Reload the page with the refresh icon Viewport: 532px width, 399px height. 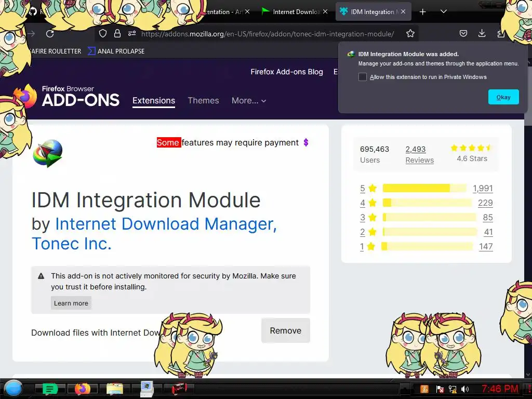click(x=50, y=34)
